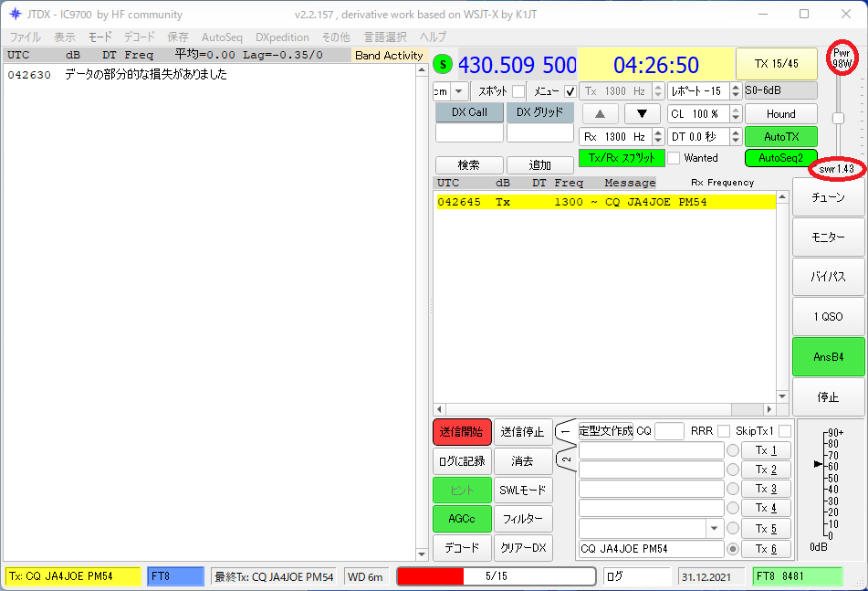Toggle the Tx/Rx スプリット button
This screenshot has width=868, height=591.
[622, 158]
